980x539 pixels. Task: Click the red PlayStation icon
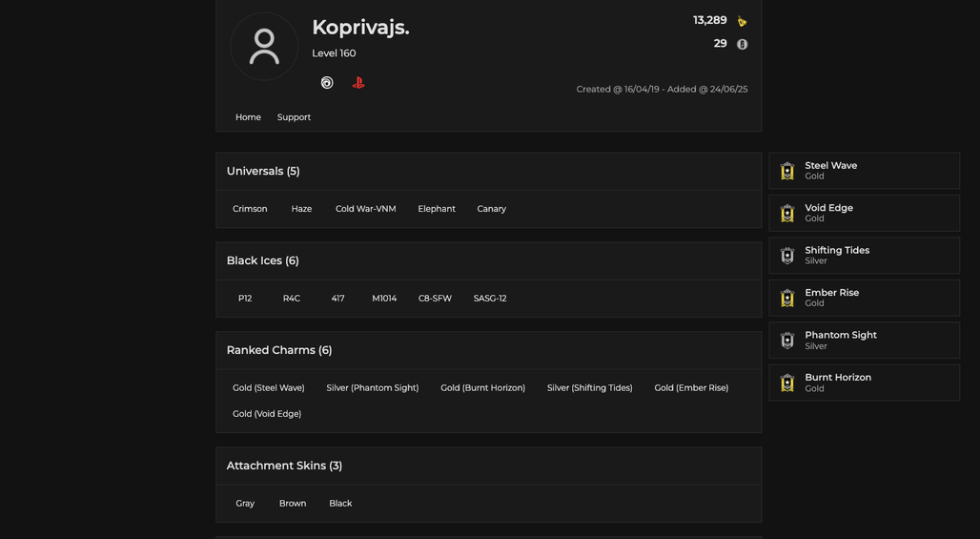click(x=358, y=83)
